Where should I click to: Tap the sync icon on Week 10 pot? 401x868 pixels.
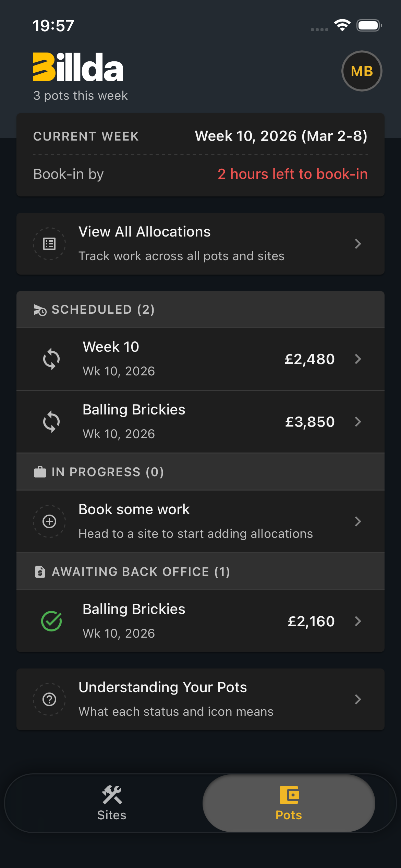click(x=51, y=359)
